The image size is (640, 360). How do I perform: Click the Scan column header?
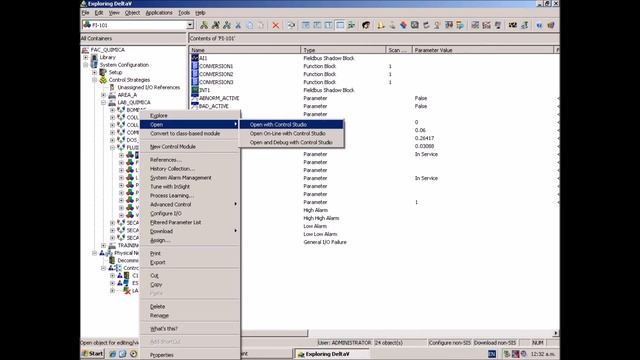398,50
